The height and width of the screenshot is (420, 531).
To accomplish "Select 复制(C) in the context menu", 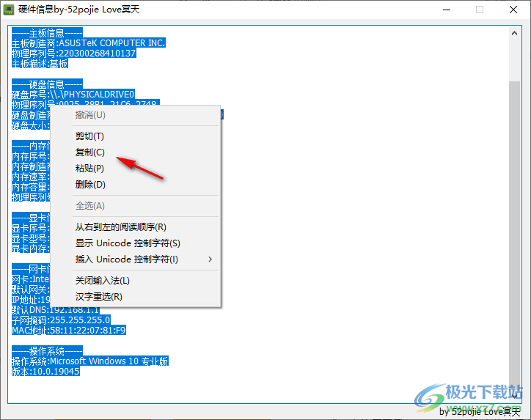I will coord(90,152).
